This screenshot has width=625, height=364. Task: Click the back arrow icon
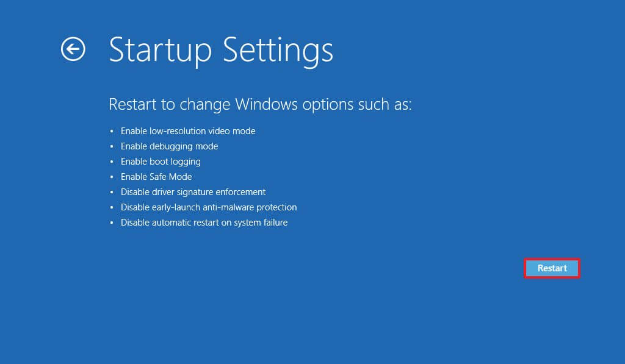(x=73, y=49)
